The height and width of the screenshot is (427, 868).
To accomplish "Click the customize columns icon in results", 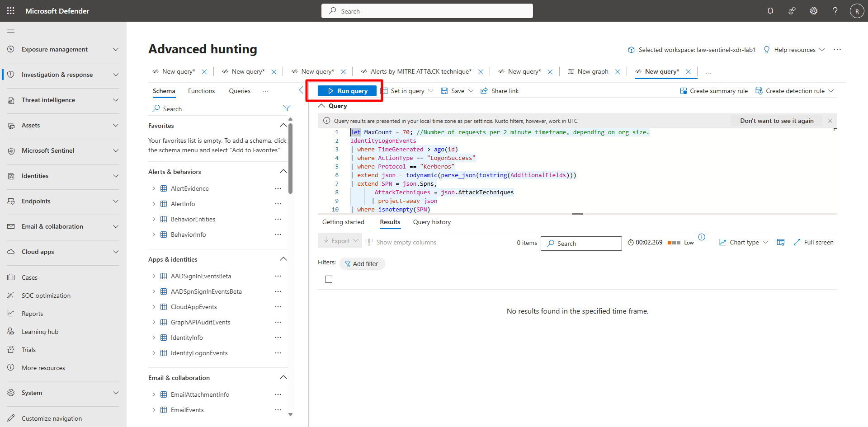I will pyautogui.click(x=781, y=242).
